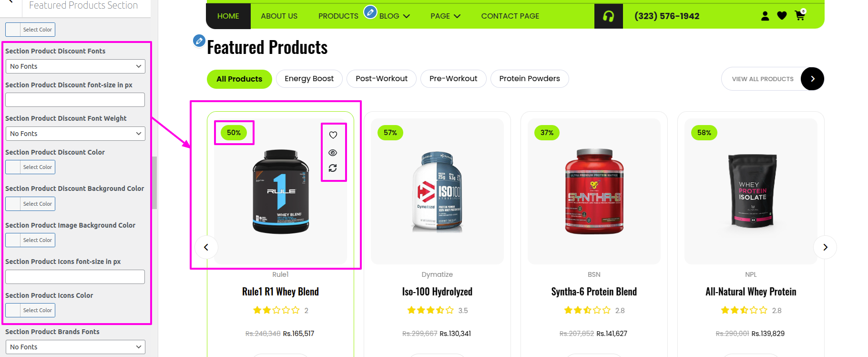The height and width of the screenshot is (357, 868).
Task: Open the user account icon
Action: [765, 16]
